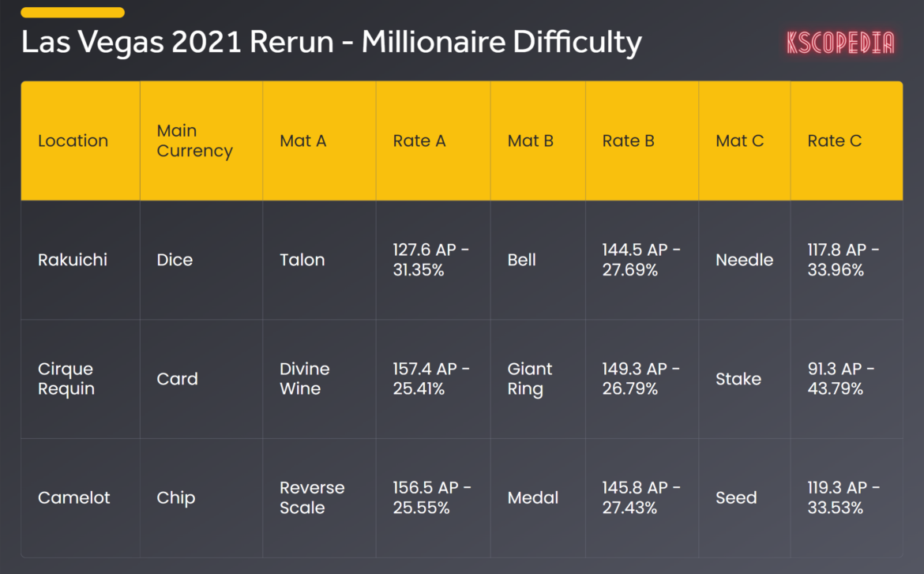Image resolution: width=924 pixels, height=574 pixels.
Task: Click the Medal material cell
Action: click(x=533, y=498)
